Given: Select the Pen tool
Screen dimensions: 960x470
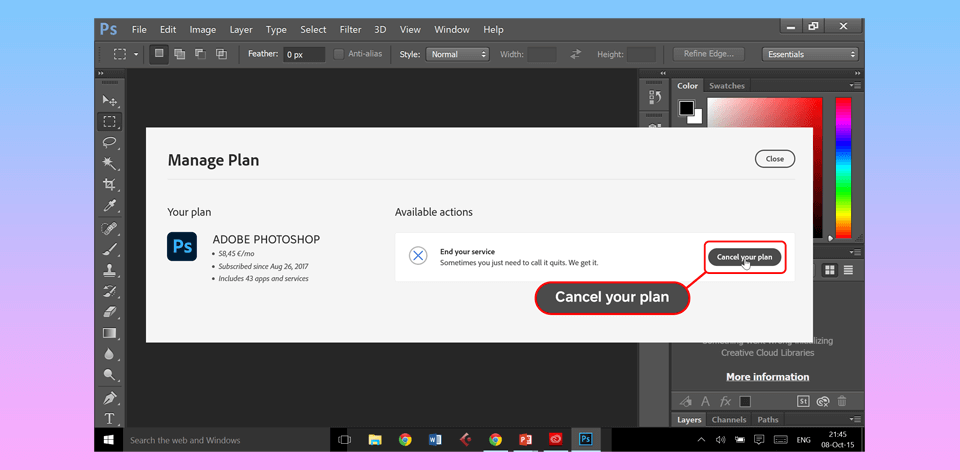Looking at the screenshot, I should tap(110, 398).
